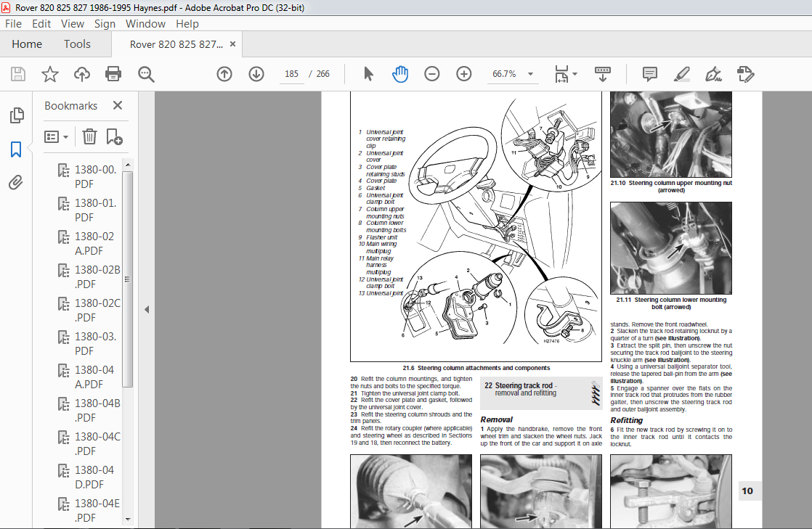Add a new bookmark icon
Screen dimensions: 812x529
(x=114, y=136)
